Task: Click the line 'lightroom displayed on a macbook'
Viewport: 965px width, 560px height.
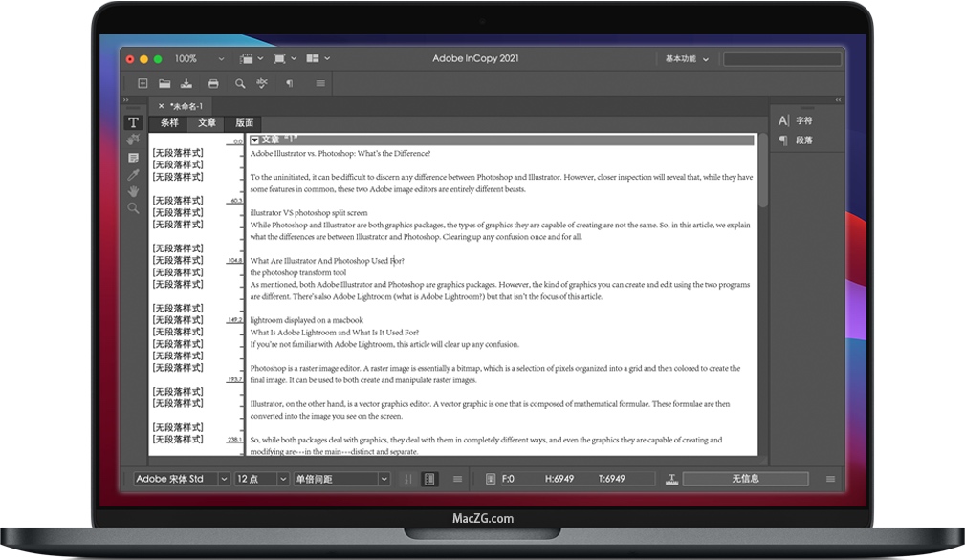Action: coord(306,320)
